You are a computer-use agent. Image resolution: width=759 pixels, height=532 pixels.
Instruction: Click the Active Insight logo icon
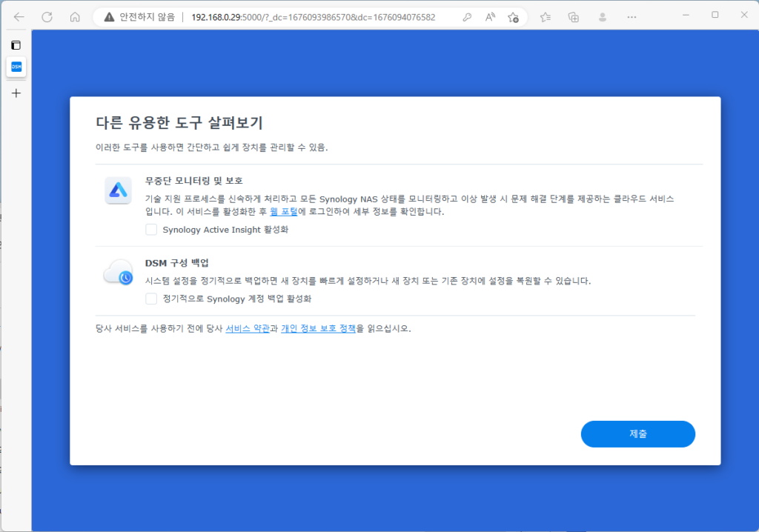click(118, 190)
